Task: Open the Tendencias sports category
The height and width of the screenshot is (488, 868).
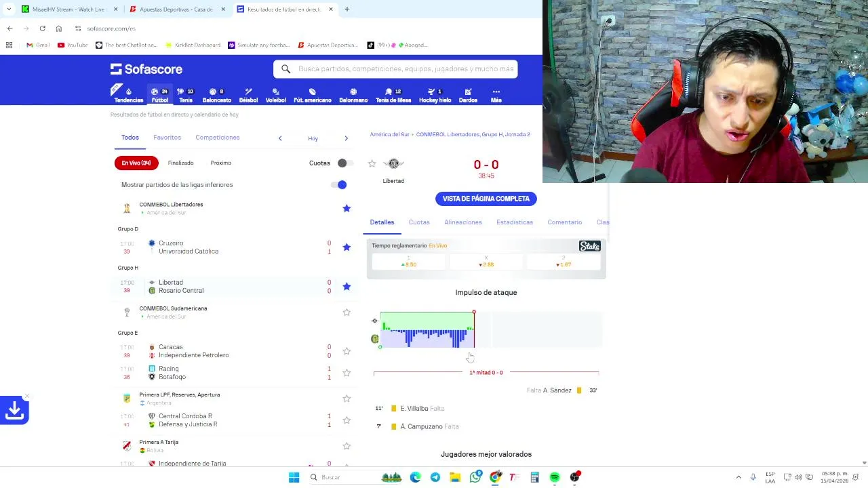Action: tap(128, 95)
